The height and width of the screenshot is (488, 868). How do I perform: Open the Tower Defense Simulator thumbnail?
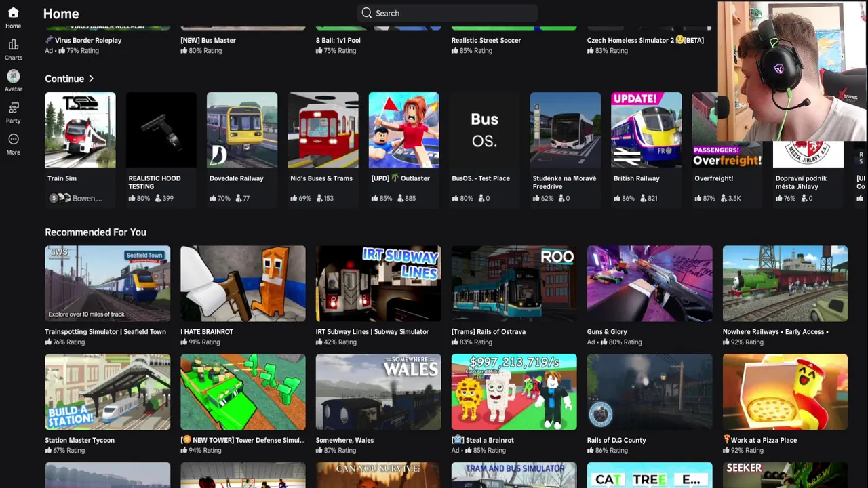(243, 392)
